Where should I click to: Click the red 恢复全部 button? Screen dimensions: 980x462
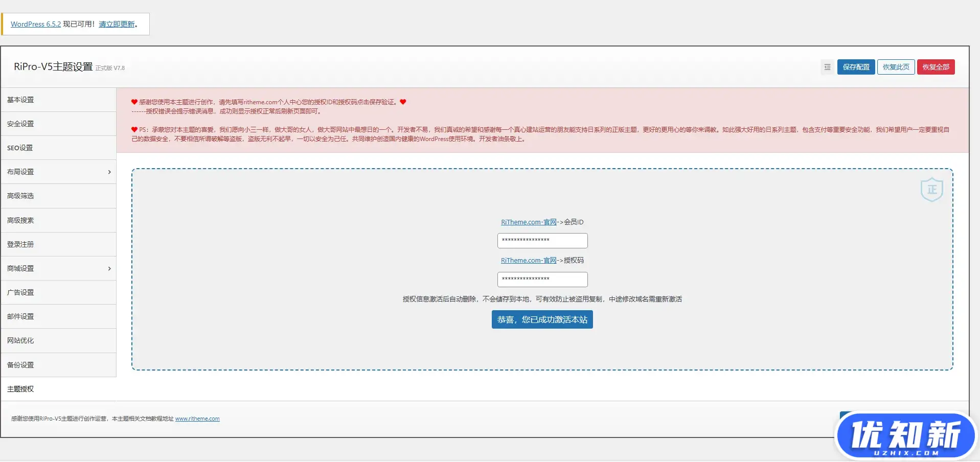pyautogui.click(x=936, y=67)
